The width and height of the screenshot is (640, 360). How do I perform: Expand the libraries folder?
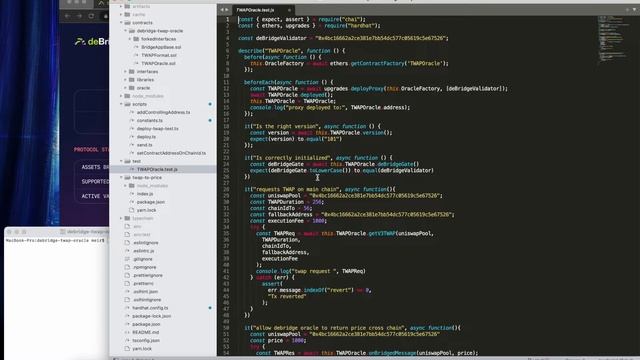[x=126, y=80]
